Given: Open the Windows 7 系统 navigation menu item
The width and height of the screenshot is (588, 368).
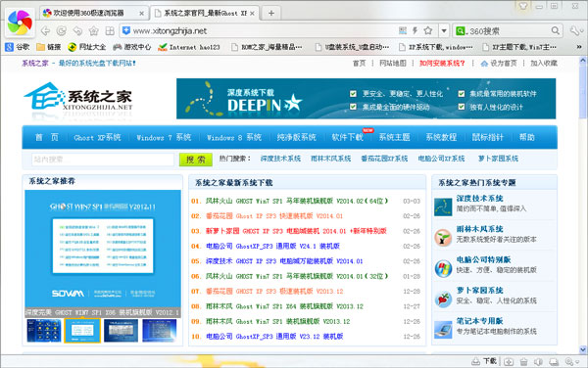Looking at the screenshot, I should 164,137.
